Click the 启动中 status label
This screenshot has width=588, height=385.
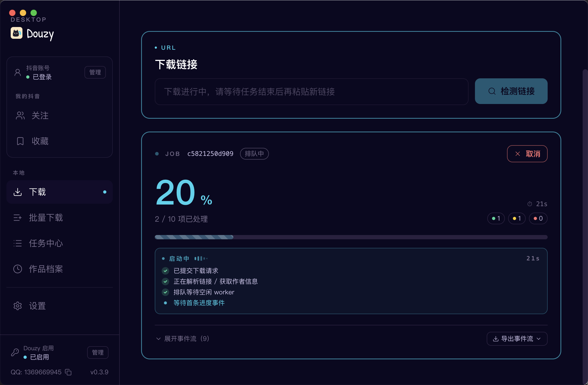click(179, 259)
